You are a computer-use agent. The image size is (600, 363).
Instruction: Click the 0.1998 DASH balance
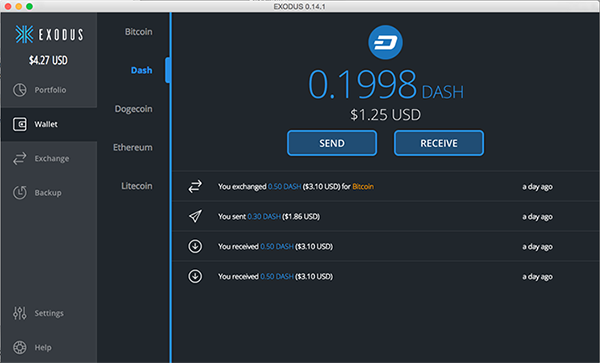click(386, 84)
